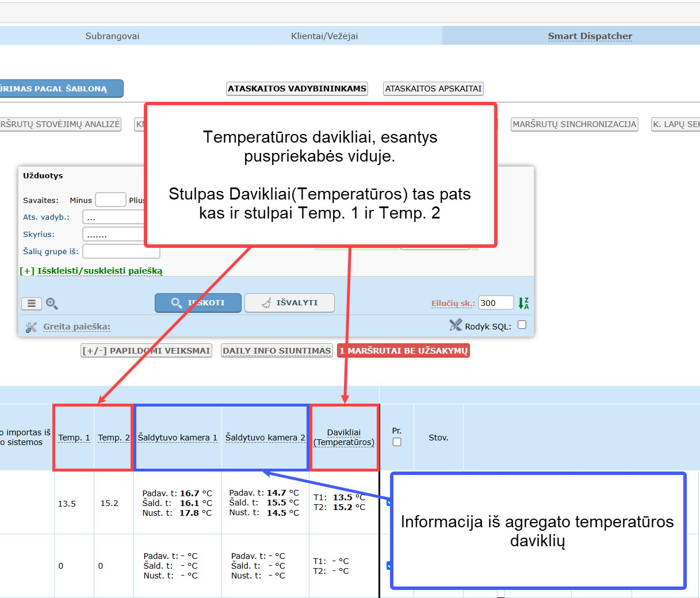Click the Greita paieška link
Viewport: 700px width, 598px height.
(x=76, y=327)
